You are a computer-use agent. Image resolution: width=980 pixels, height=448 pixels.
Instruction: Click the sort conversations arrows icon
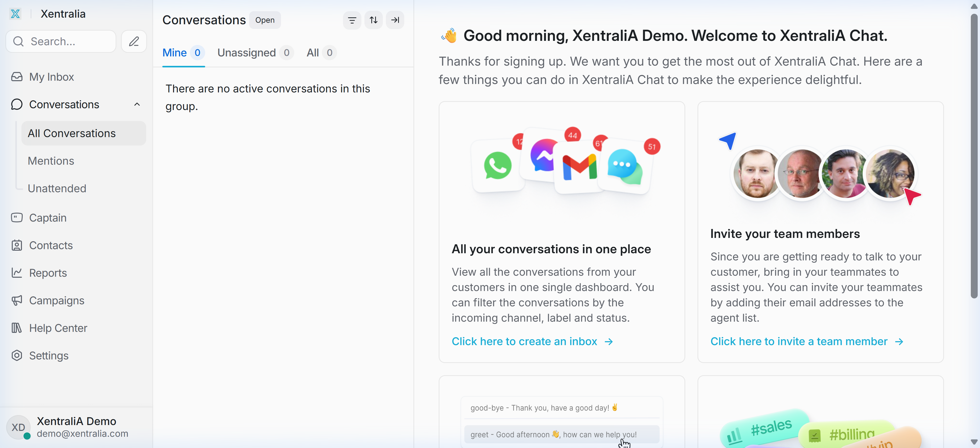(373, 20)
